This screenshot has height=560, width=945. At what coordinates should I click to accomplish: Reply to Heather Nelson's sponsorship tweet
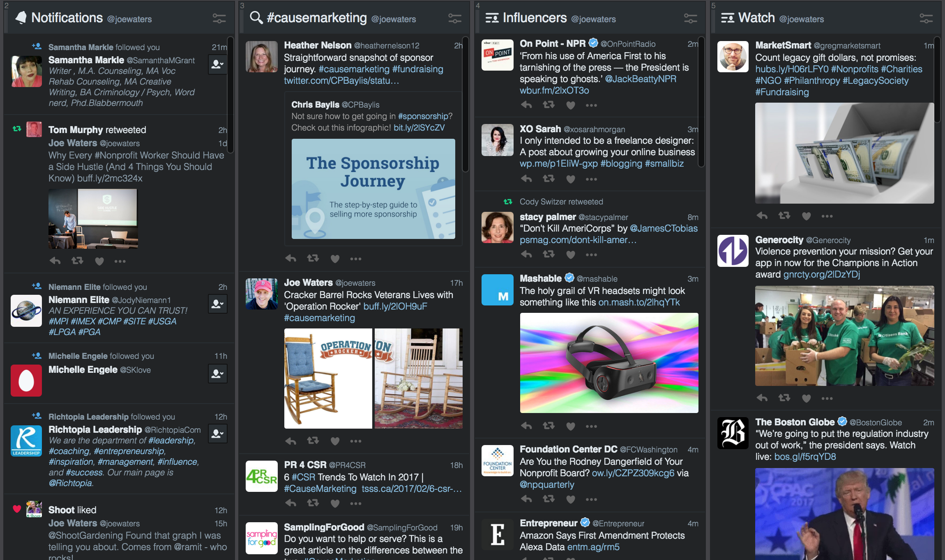pos(291,259)
